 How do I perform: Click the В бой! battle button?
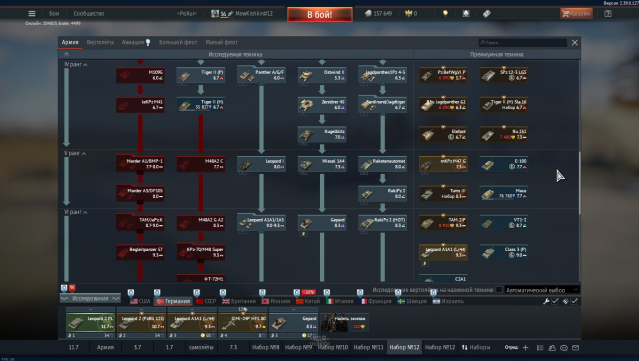pyautogui.click(x=320, y=15)
